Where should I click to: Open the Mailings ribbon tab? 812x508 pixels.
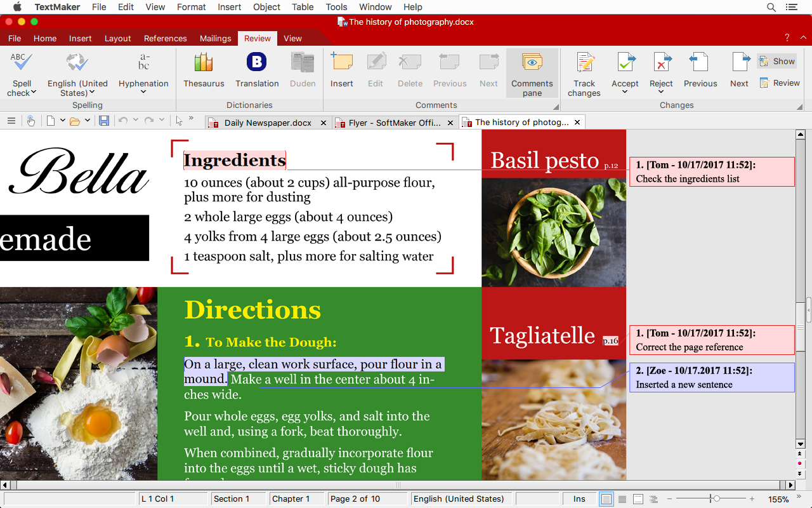coord(215,38)
